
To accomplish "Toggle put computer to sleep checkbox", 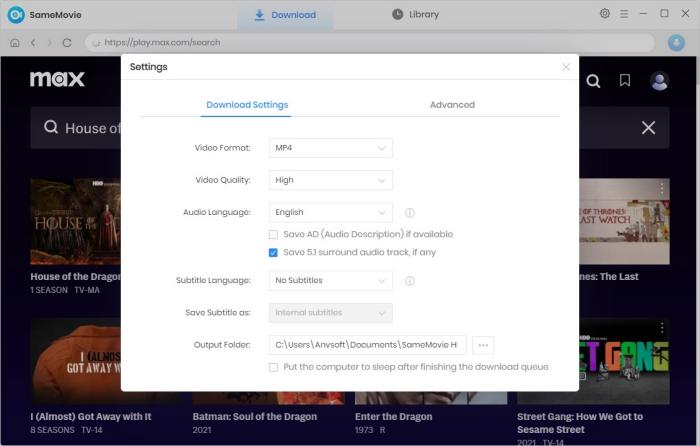I will pos(274,367).
